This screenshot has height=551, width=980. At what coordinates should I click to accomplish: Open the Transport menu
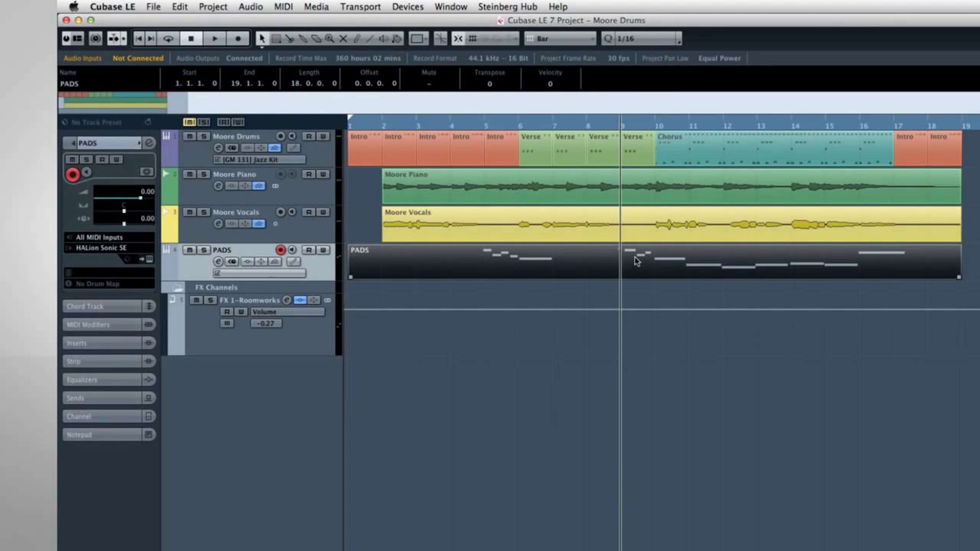(x=360, y=7)
